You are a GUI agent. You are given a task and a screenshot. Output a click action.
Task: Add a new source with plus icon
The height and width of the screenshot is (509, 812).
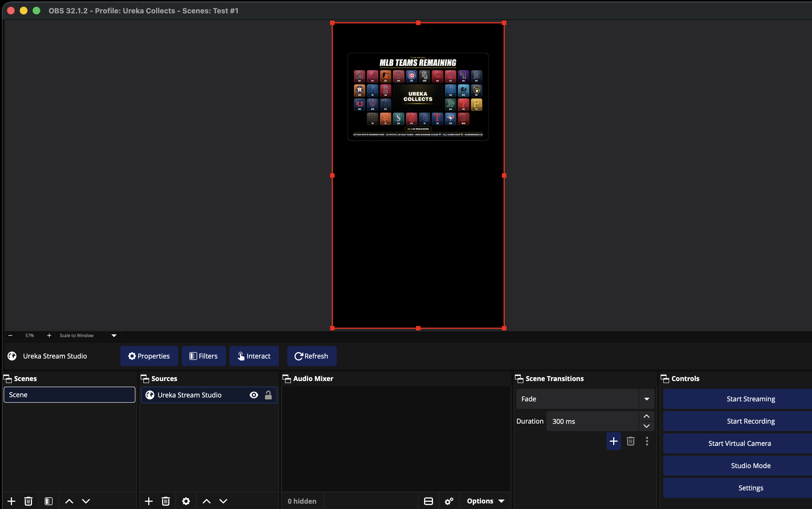point(149,501)
